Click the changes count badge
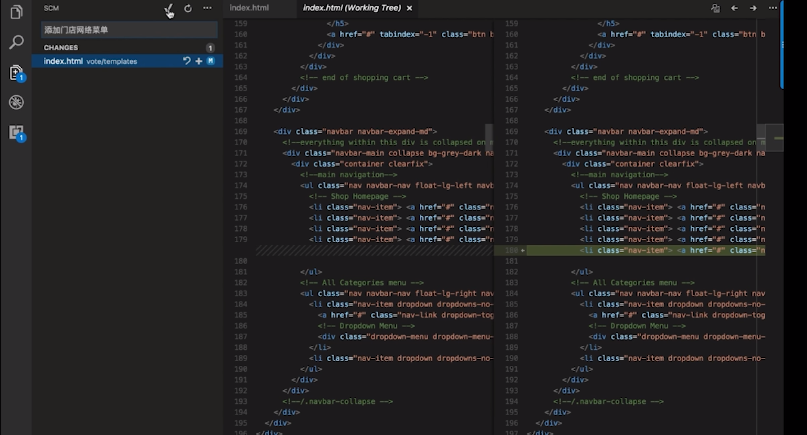The height and width of the screenshot is (435, 807). pos(210,48)
